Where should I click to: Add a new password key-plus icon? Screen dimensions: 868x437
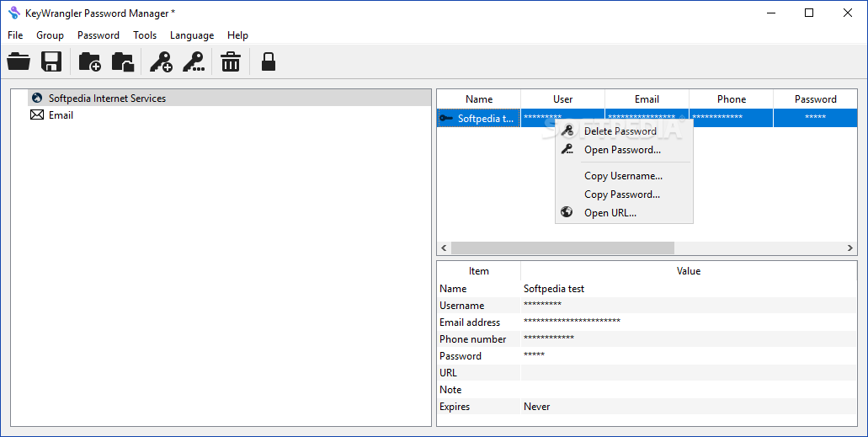tap(161, 61)
